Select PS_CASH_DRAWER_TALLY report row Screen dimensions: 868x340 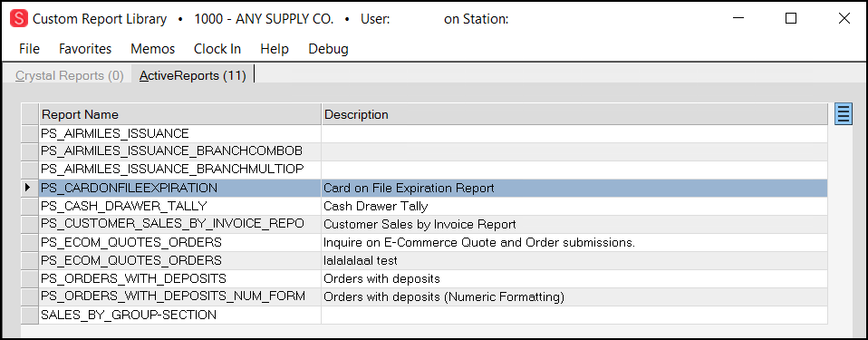(x=425, y=206)
